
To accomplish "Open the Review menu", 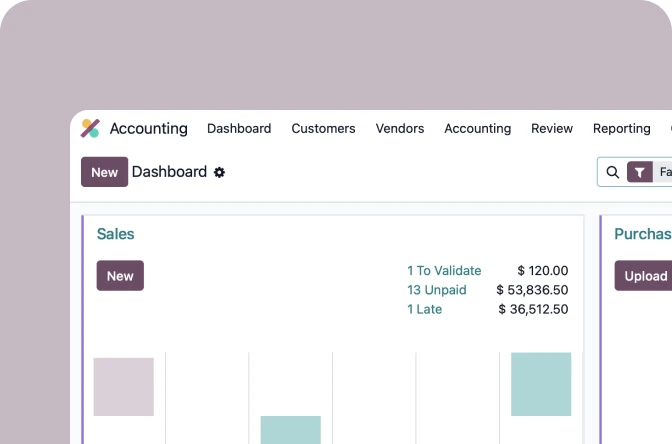I will 552,129.
